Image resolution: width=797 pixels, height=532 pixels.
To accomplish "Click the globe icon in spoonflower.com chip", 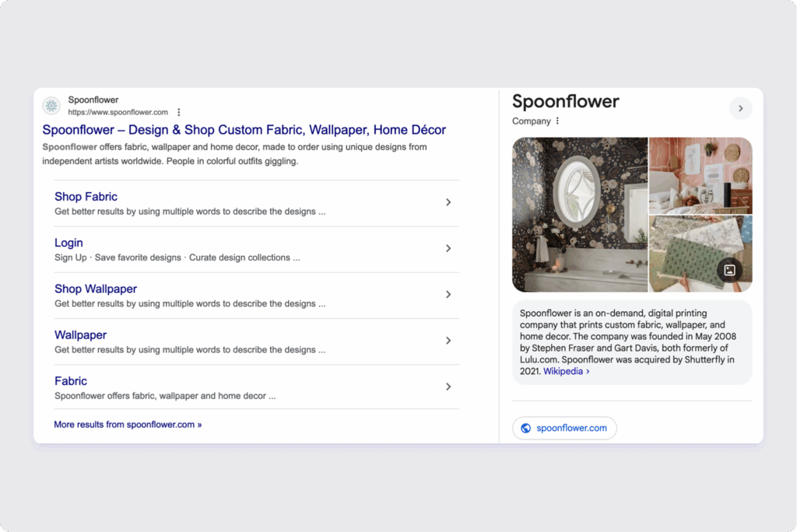I will point(526,429).
